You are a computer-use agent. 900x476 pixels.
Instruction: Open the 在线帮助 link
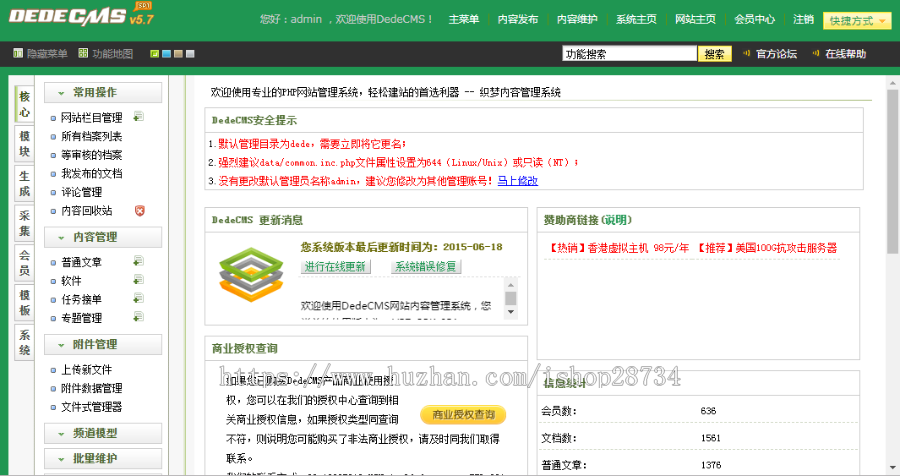click(x=845, y=54)
